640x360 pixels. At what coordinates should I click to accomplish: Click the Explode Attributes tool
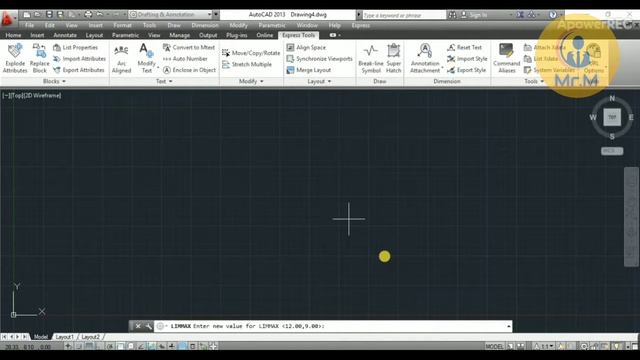pos(15,58)
